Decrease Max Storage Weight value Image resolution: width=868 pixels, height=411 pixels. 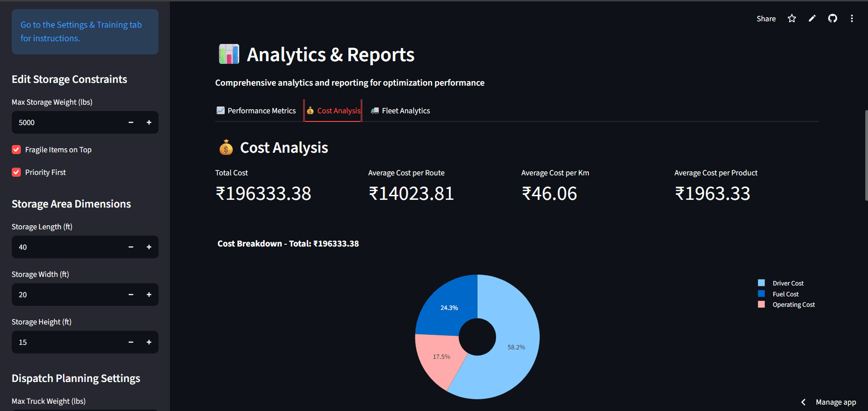point(131,122)
